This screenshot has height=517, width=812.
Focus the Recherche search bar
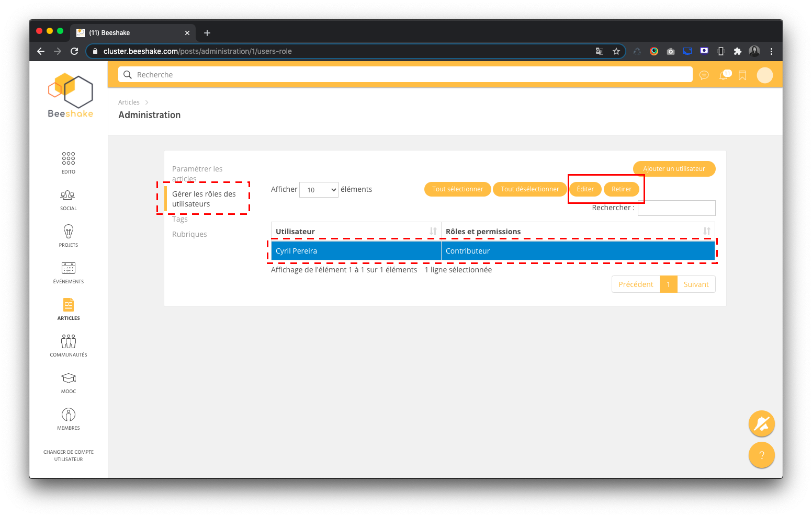point(405,75)
